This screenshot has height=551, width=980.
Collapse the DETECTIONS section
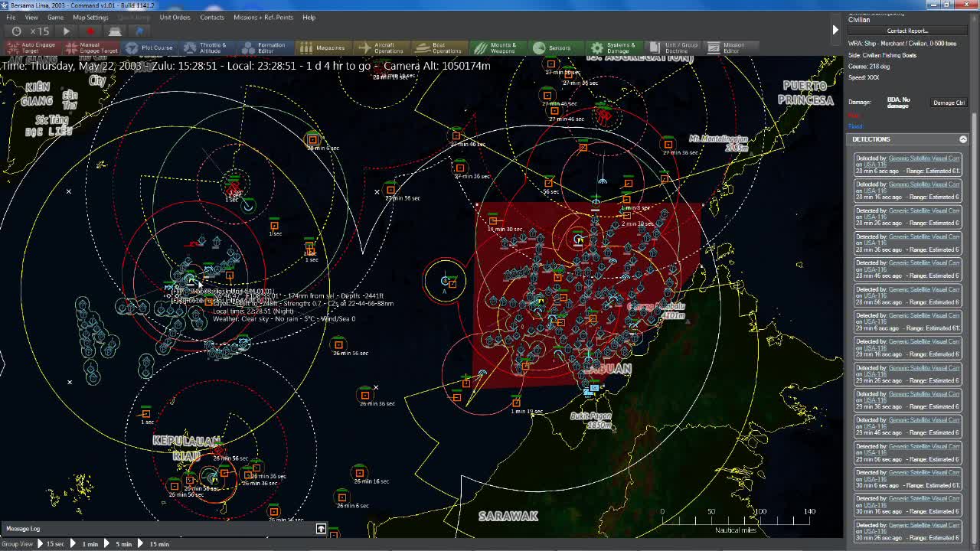click(963, 139)
